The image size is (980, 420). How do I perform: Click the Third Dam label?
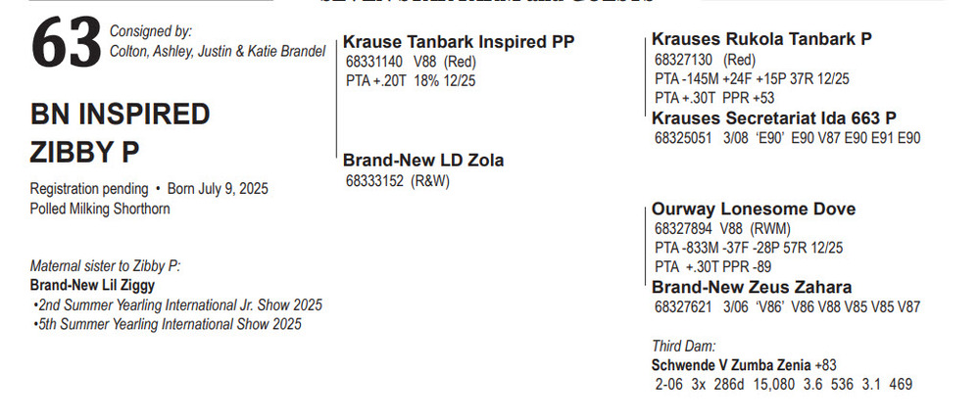[x=684, y=346]
